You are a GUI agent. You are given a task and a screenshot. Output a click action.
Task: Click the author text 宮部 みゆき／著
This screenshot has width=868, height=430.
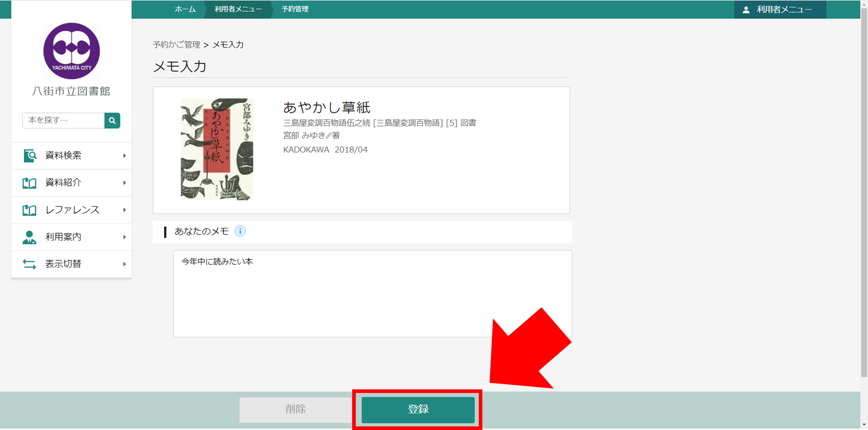click(311, 136)
